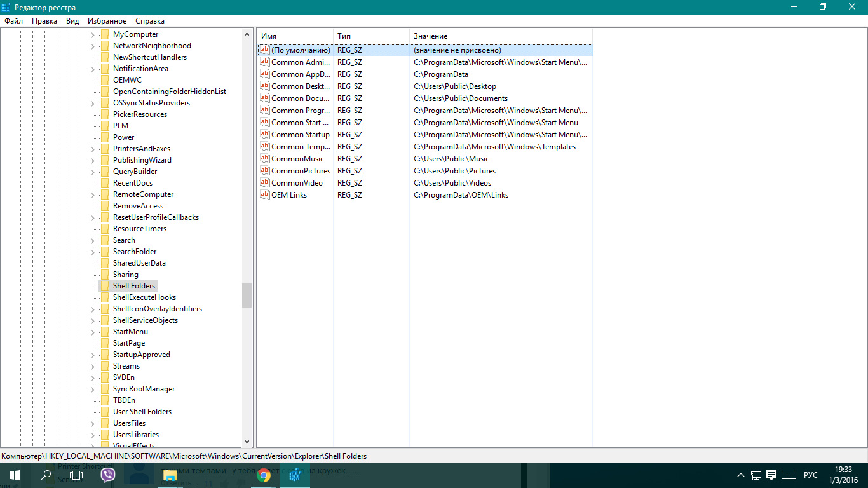
Task: Select the PickerResources folder icon
Action: click(105, 114)
